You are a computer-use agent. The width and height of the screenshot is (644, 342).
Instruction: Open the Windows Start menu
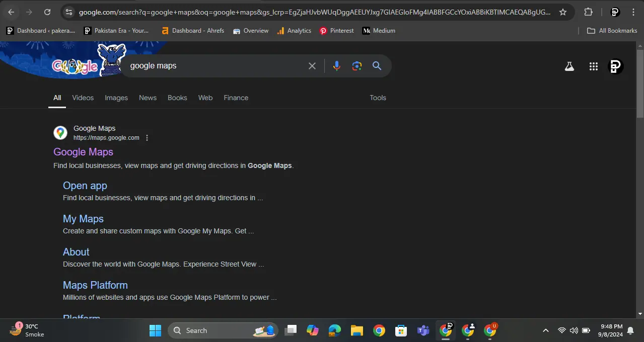(x=155, y=330)
